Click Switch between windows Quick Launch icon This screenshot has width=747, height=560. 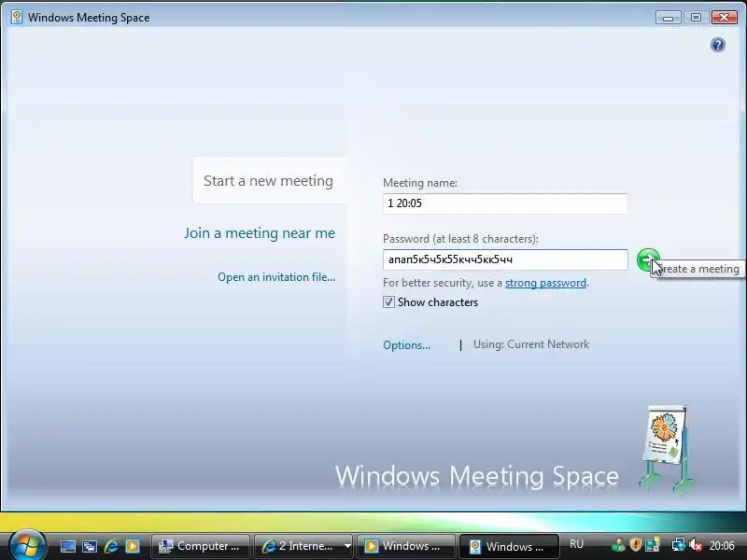89,546
